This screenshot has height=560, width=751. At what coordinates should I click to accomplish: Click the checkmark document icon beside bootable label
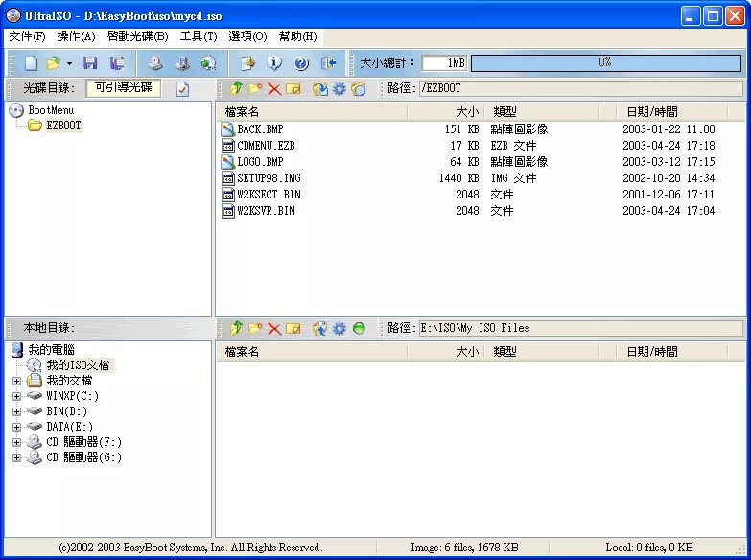click(x=182, y=88)
